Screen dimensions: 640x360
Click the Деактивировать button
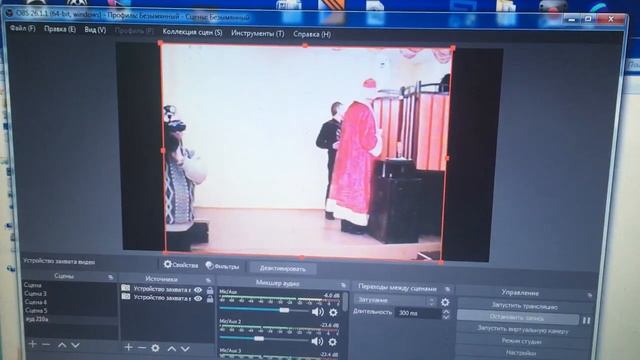tap(282, 269)
